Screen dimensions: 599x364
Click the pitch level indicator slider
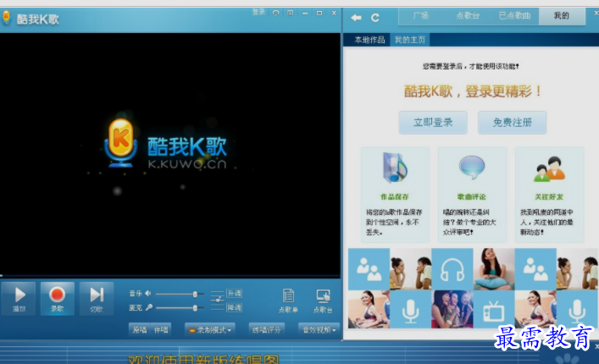pyautogui.click(x=217, y=301)
